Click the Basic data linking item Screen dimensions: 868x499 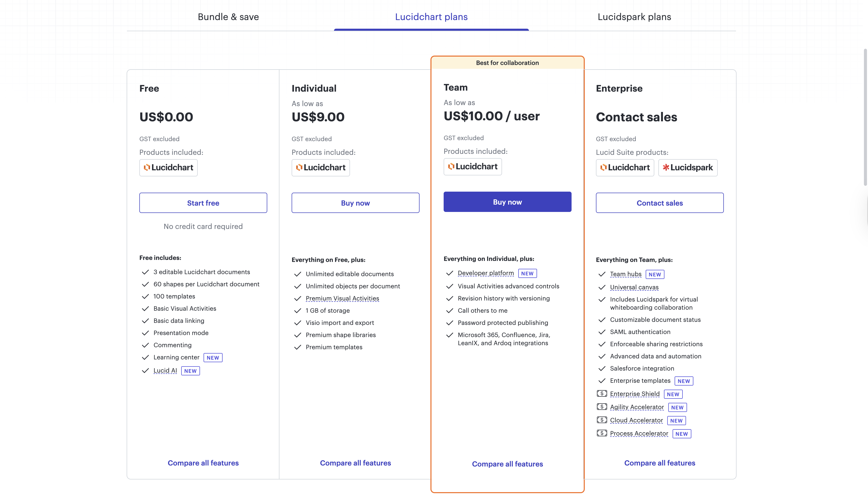pos(179,321)
